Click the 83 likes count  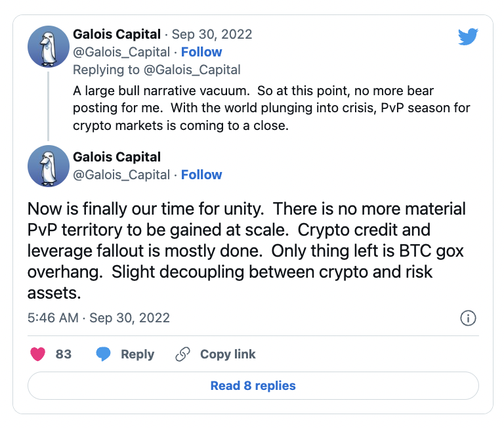pyautogui.click(x=64, y=354)
